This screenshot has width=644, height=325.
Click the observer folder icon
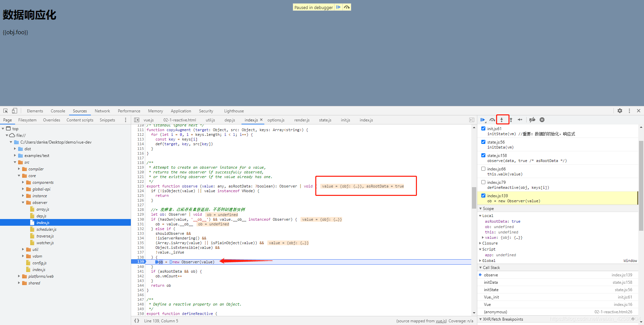tap(29, 203)
